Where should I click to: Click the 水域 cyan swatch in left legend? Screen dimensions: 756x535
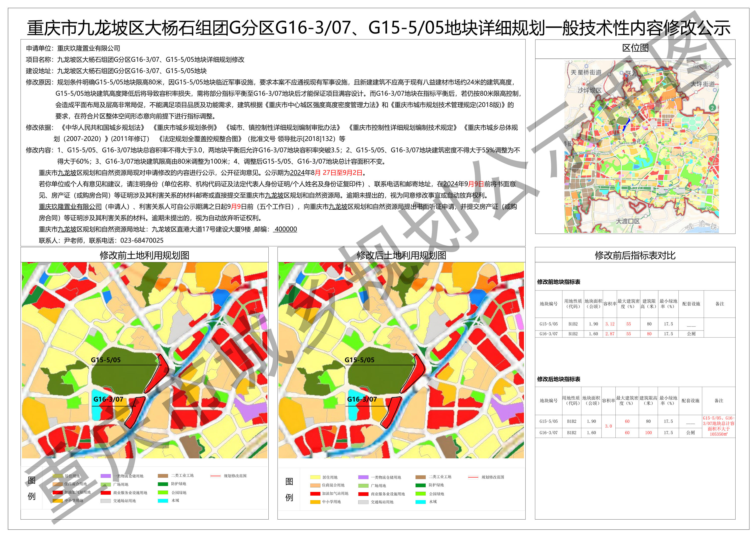pyautogui.click(x=163, y=500)
